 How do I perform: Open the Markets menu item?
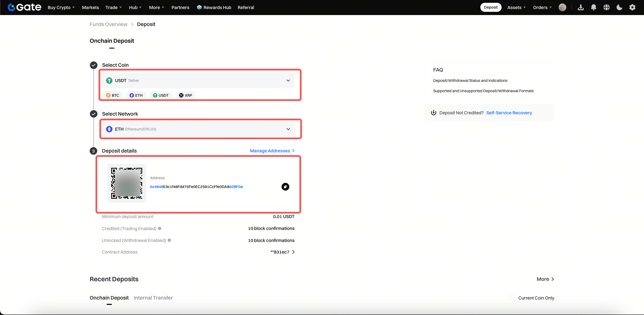click(x=91, y=8)
